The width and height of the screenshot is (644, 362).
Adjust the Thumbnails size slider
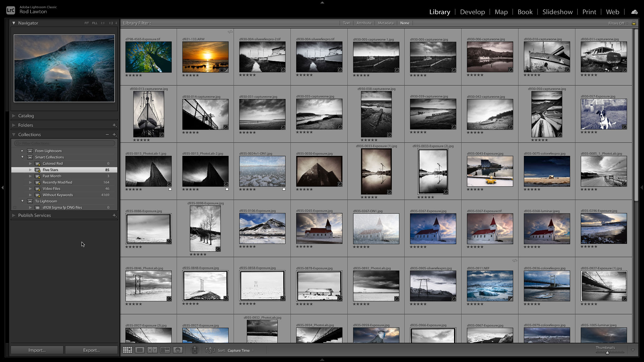pos(607,353)
